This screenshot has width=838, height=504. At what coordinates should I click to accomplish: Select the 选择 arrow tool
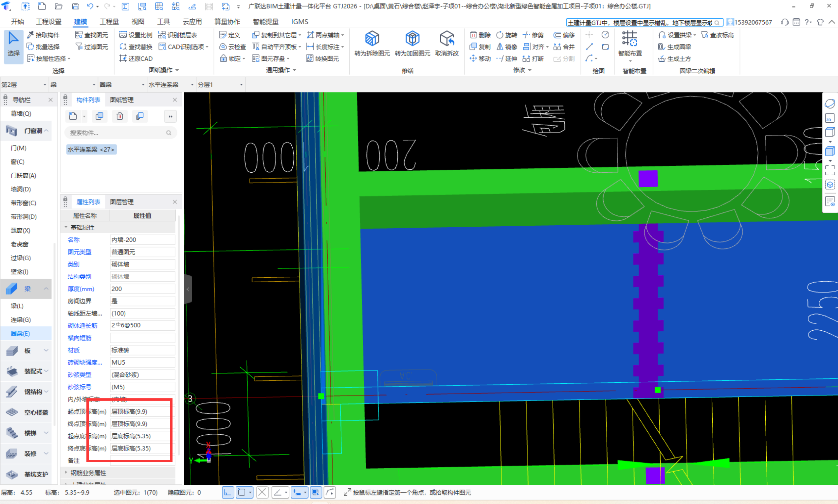coord(14,46)
